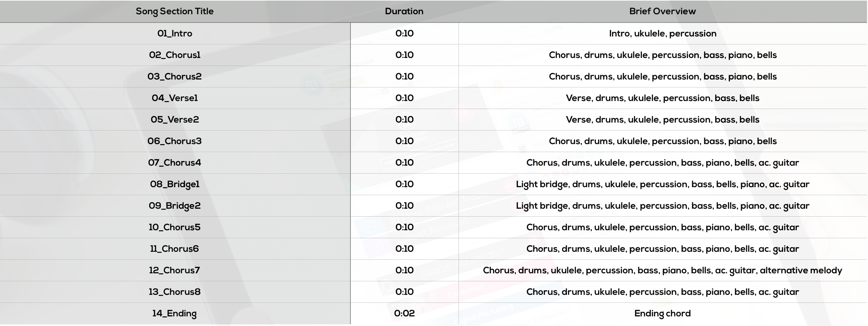Image resolution: width=868 pixels, height=326 pixels.
Task: Click the Light bridge overview in 08_Bridge1 row
Action: coord(662,185)
